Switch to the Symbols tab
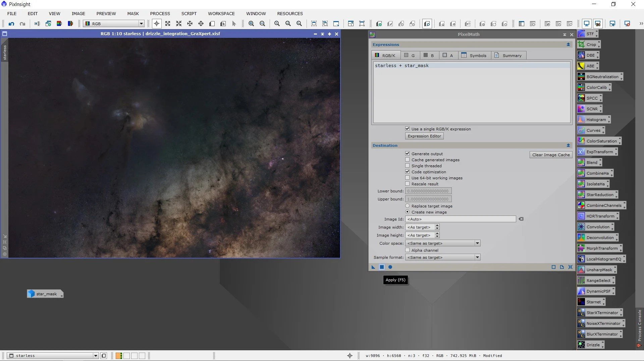644x361 pixels. [474, 55]
